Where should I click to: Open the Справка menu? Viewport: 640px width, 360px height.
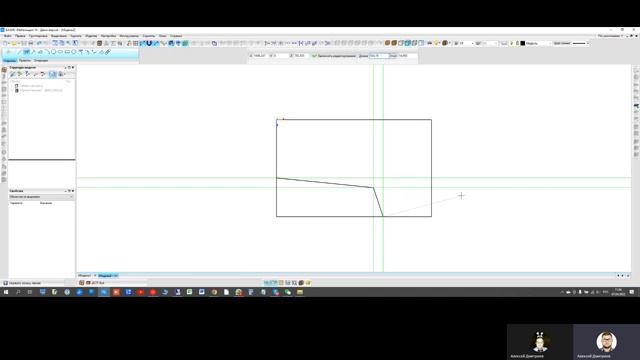[176, 36]
